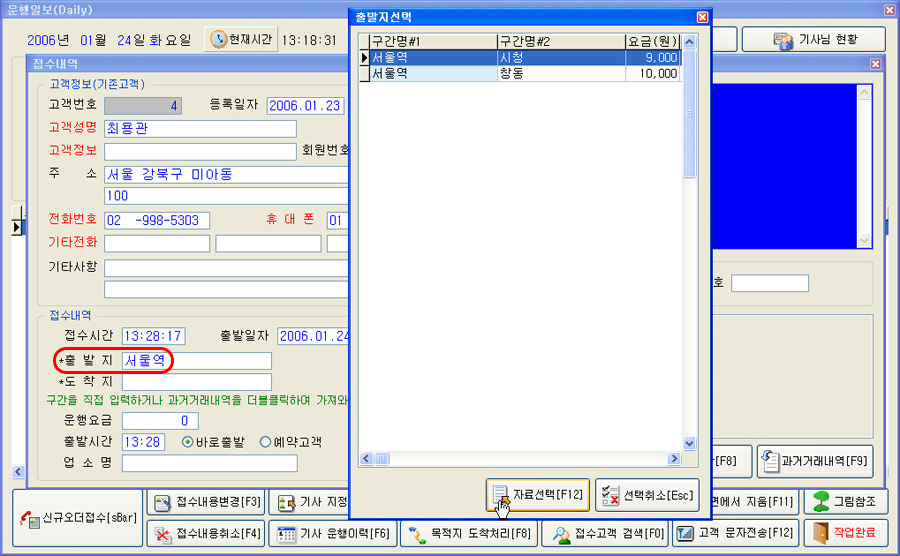900x556 pixels.
Task: Click the 접수시간 field
Action: 153,336
